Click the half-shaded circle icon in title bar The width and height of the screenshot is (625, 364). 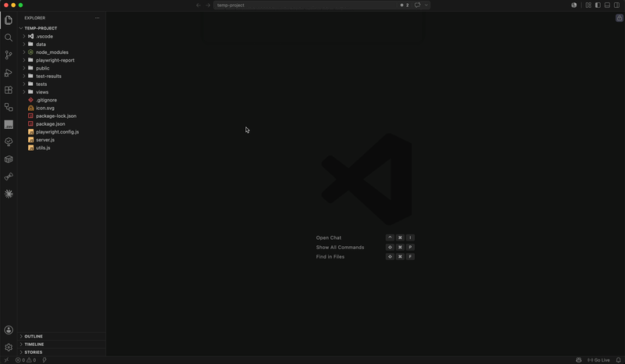(574, 5)
